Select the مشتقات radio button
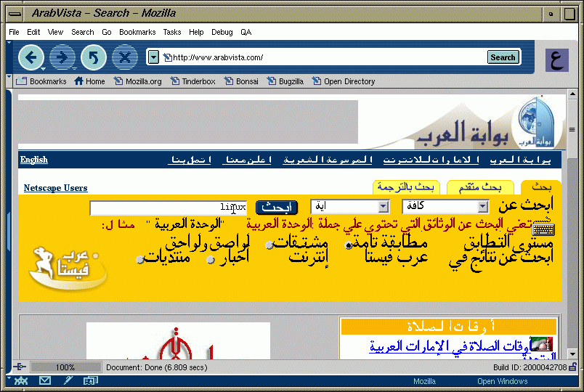This screenshot has width=584, height=392. tap(269, 245)
